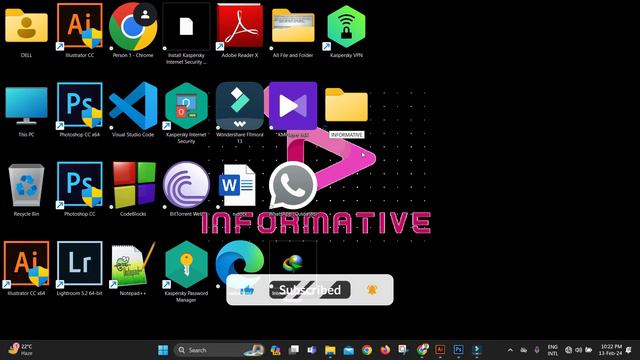Select the Internet Download Manager desktop icon
Image resolution: width=640 pixels, height=360 pixels.
coord(293,263)
